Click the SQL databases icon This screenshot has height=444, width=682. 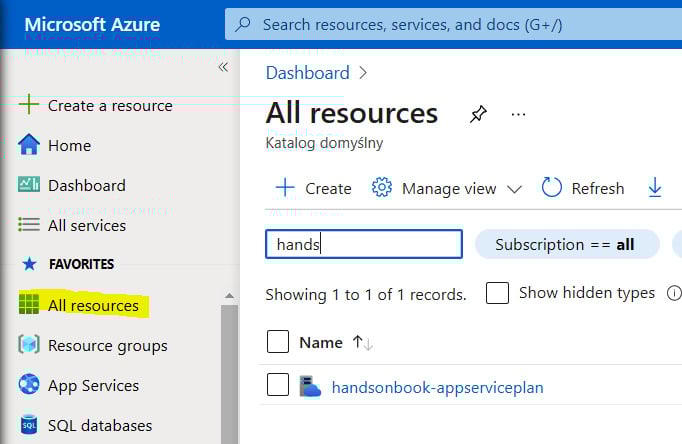pos(29,424)
